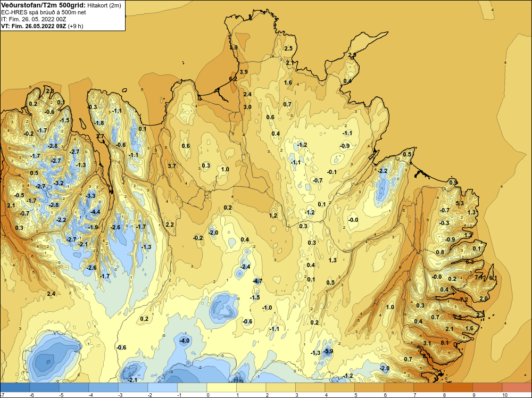Click the 2.8 temperature label
The width and height of the screenshot is (532, 398).
50,91
